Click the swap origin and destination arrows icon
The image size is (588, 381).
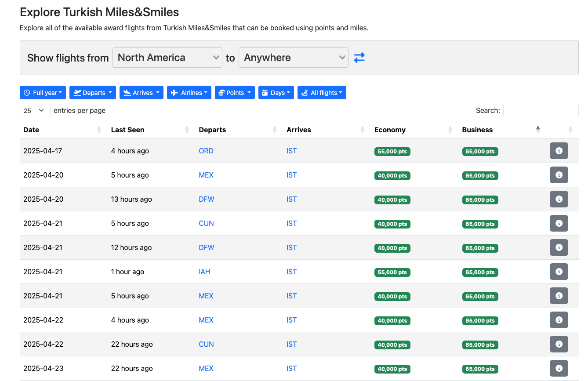359,58
